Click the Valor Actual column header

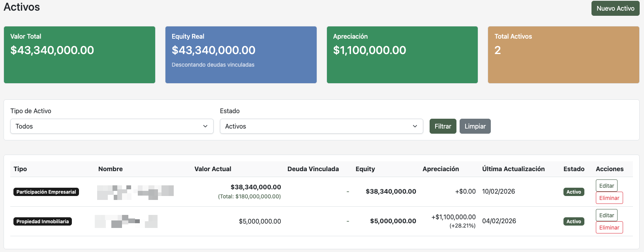click(213, 169)
